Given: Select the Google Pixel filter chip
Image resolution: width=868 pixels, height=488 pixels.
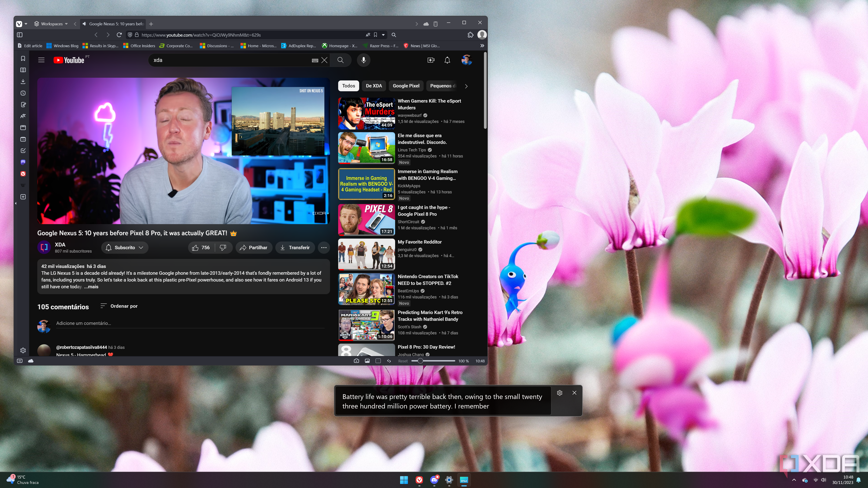Looking at the screenshot, I should coord(406,86).
